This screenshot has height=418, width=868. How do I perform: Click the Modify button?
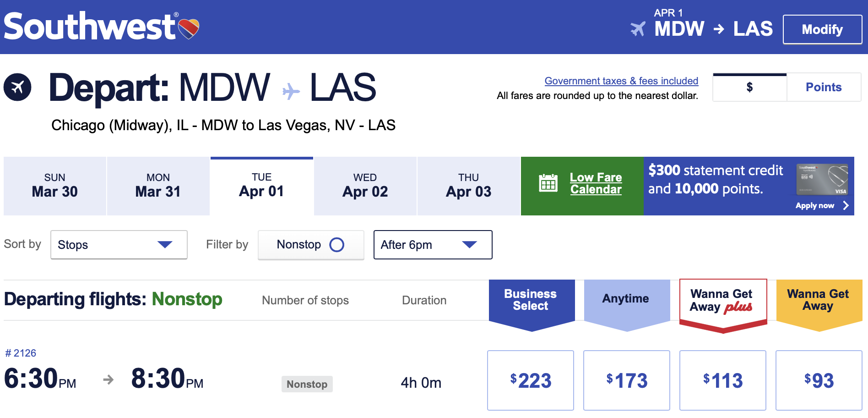pyautogui.click(x=822, y=29)
